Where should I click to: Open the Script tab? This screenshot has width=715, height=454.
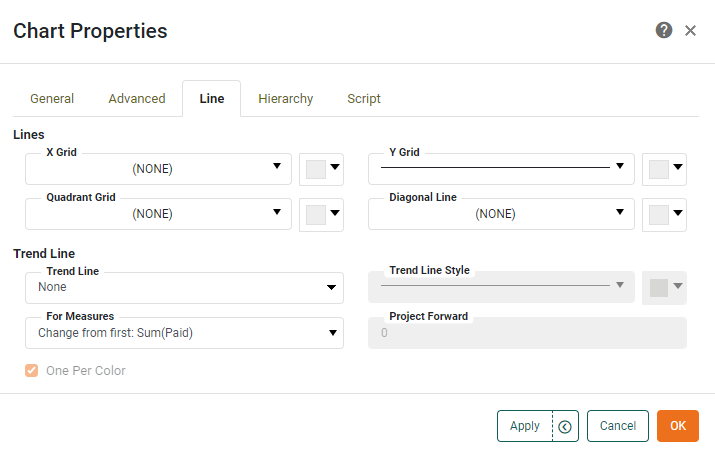click(363, 99)
